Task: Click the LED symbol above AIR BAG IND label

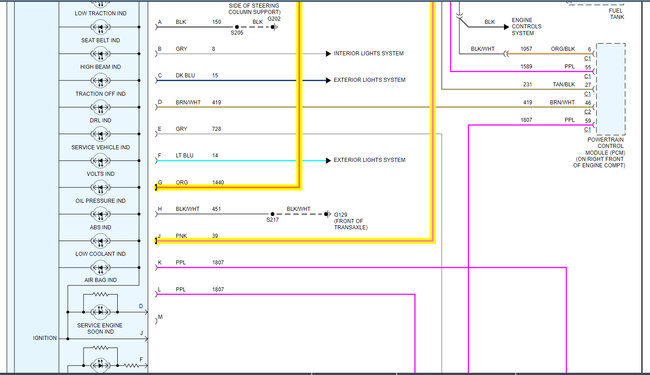Action: tap(100, 268)
